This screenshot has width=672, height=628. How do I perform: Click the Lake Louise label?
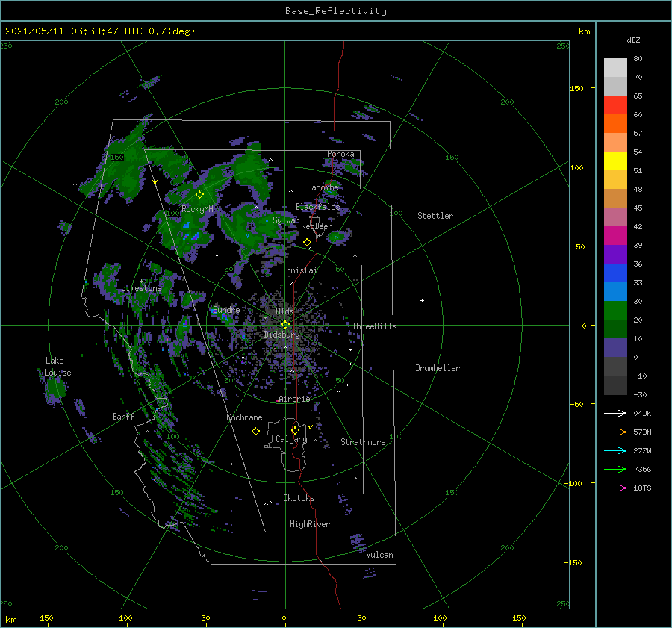(x=57, y=367)
